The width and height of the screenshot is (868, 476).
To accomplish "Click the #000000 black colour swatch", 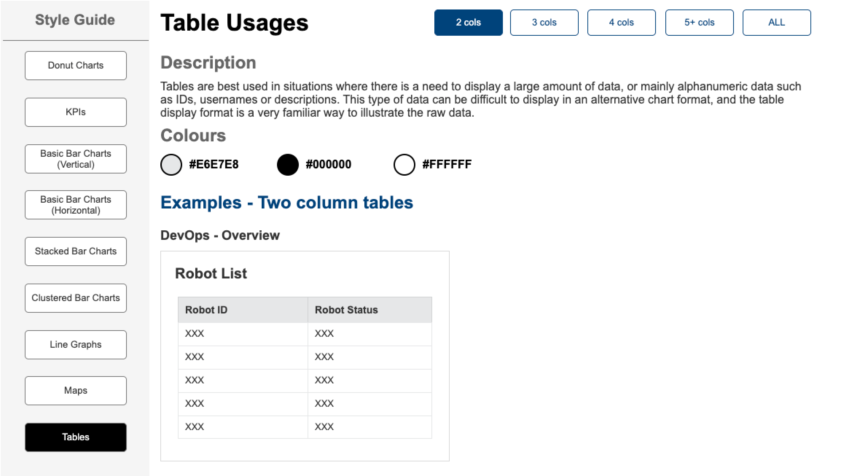I will click(288, 165).
